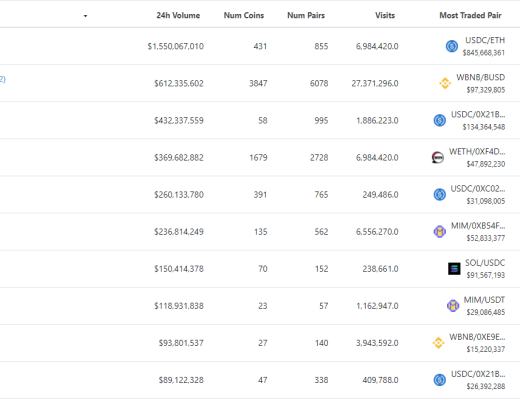
Task: Select the $118,931,838 volume cell
Action: 179,306
